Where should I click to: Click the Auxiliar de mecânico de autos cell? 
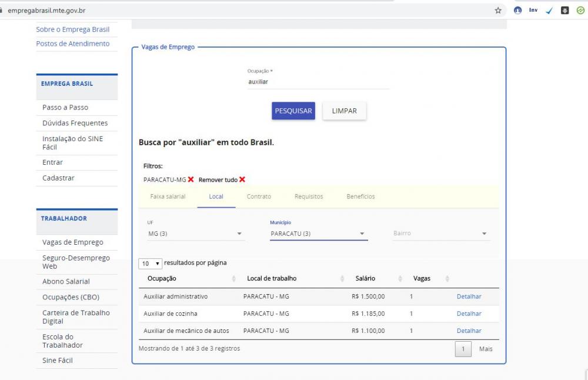point(186,331)
